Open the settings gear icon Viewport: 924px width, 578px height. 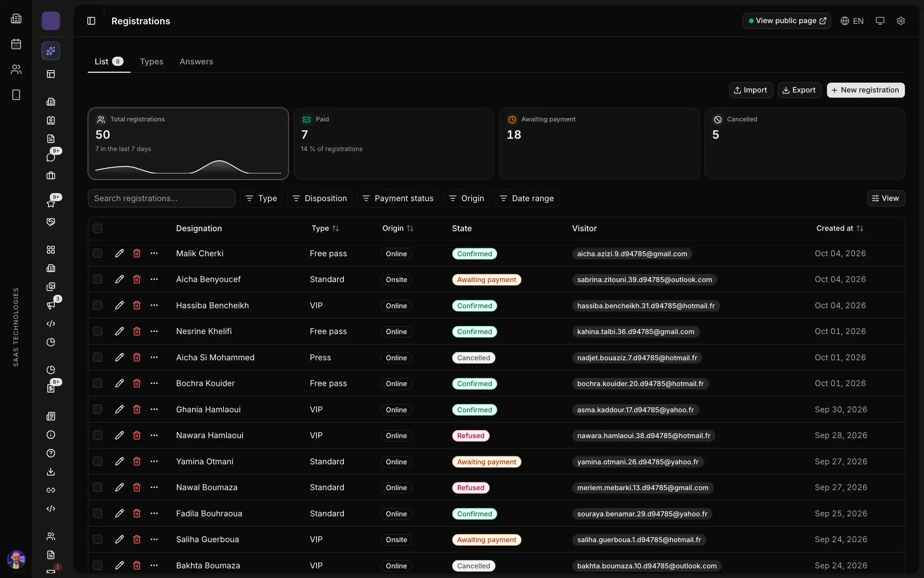[x=901, y=21]
